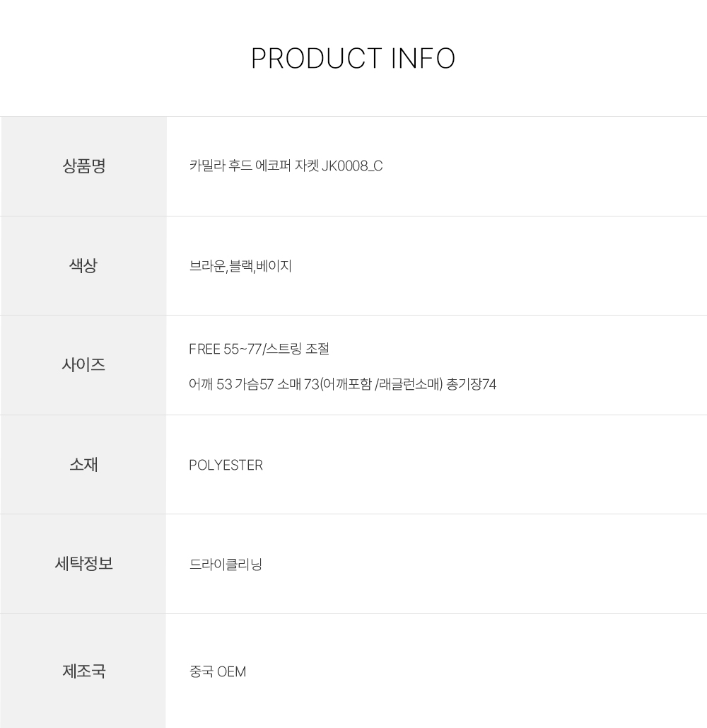Select the product name 카밀라 후드 에코퍼 자켓
The height and width of the screenshot is (728, 707).
253,166
